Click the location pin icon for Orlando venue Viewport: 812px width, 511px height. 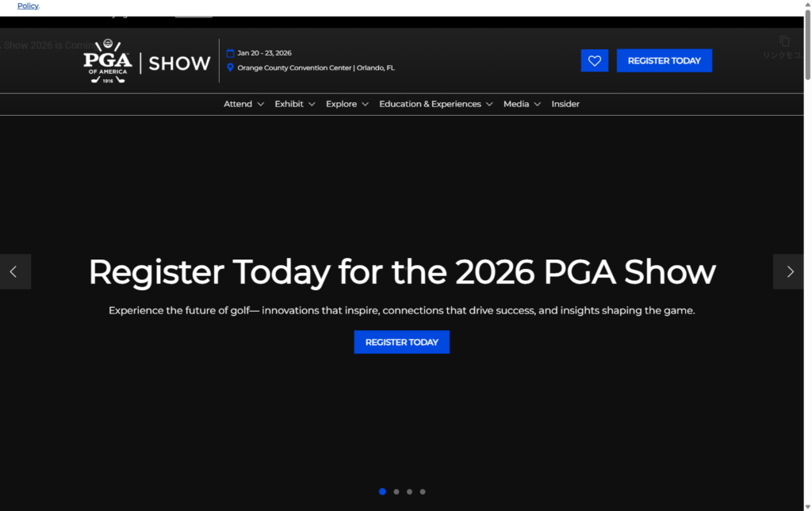pyautogui.click(x=229, y=67)
